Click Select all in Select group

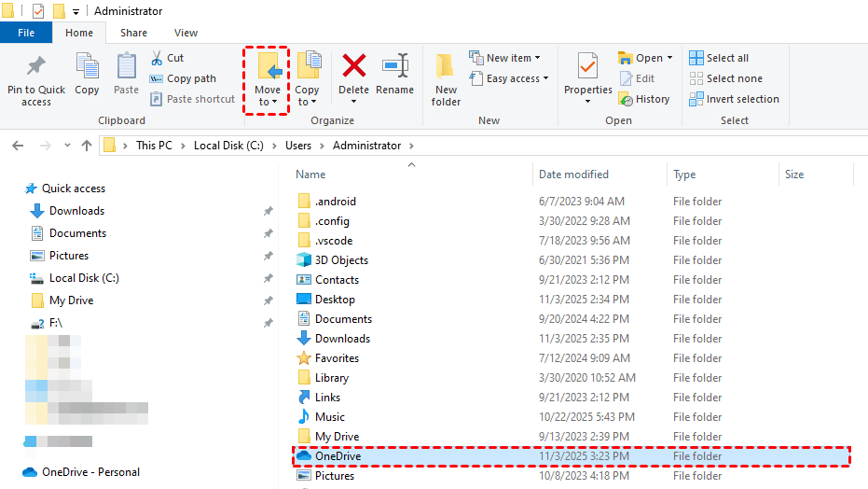coord(719,58)
